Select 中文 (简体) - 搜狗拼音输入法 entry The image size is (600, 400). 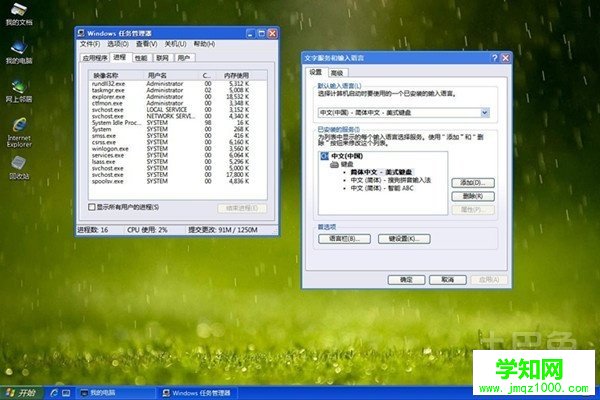click(x=391, y=180)
